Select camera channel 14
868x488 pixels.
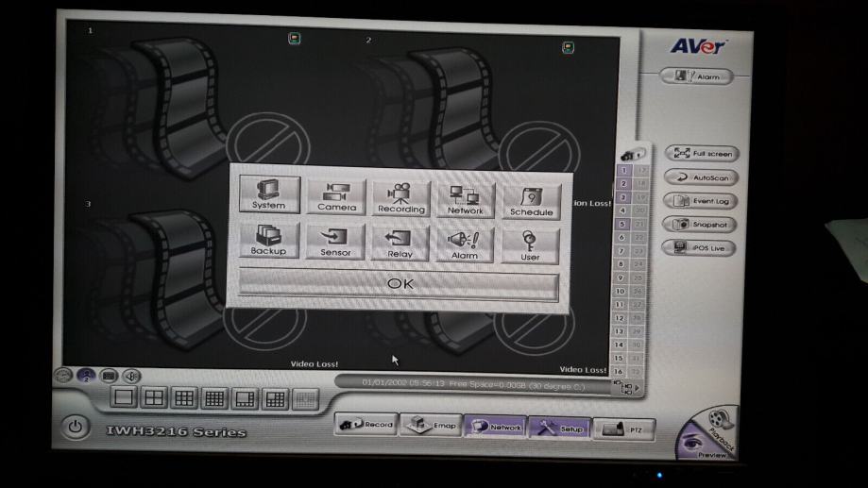click(x=620, y=345)
